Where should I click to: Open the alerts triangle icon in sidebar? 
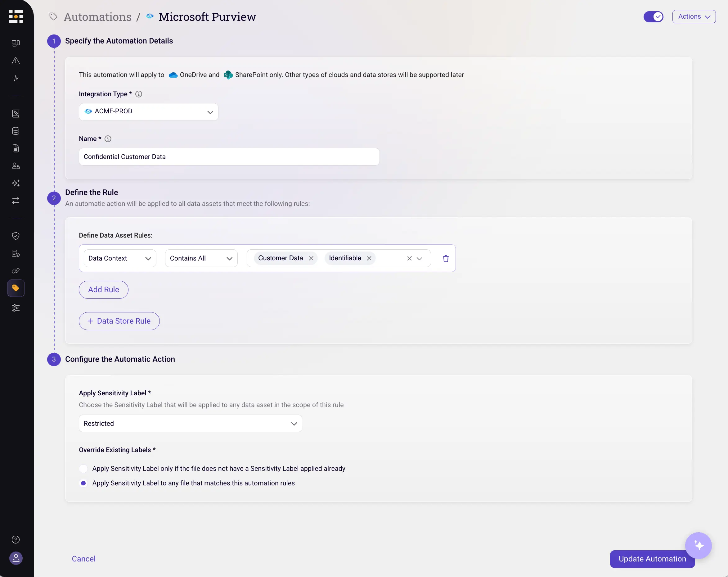point(16,61)
